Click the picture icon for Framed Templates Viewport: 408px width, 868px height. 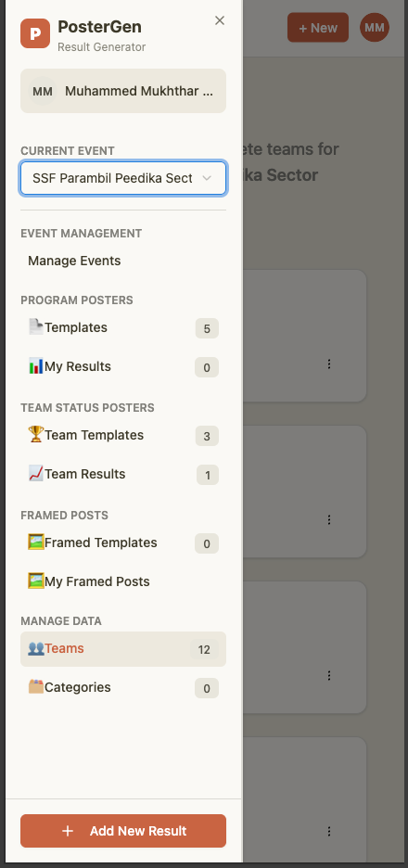(x=36, y=542)
